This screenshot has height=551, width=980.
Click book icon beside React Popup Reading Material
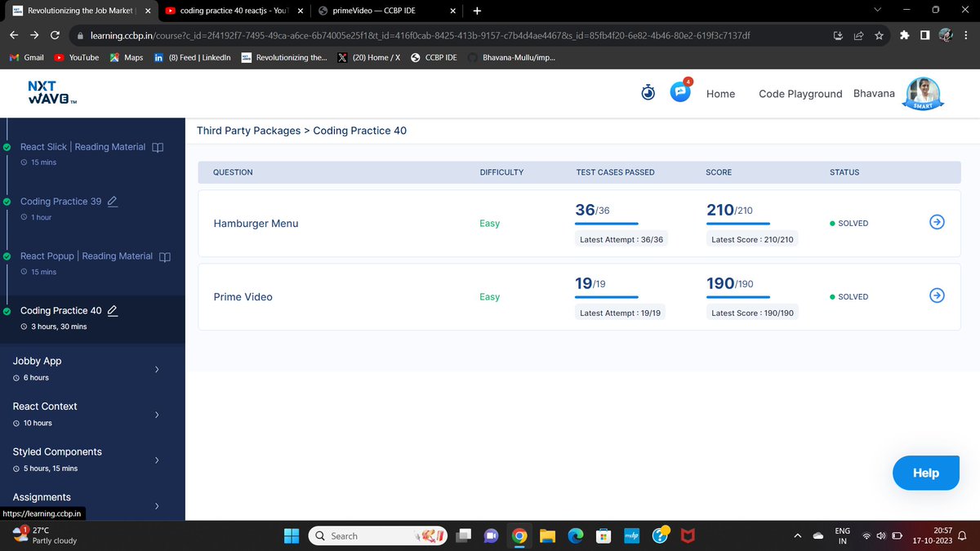(165, 256)
